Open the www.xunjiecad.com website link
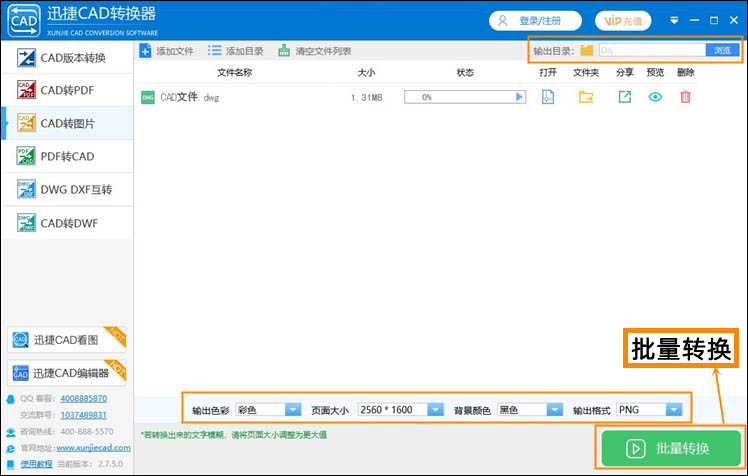Screen dimensions: 748x476 pyautogui.click(x=94, y=448)
